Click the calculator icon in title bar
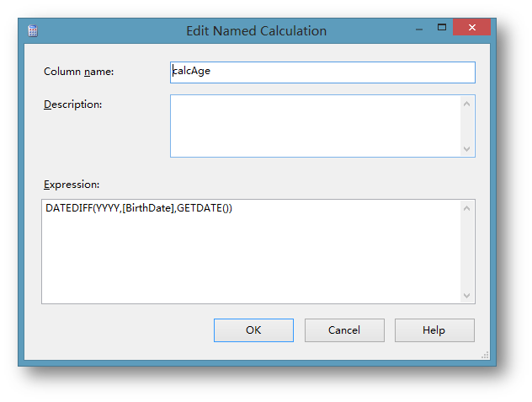Viewport: 532px width, 402px height. coord(33,31)
